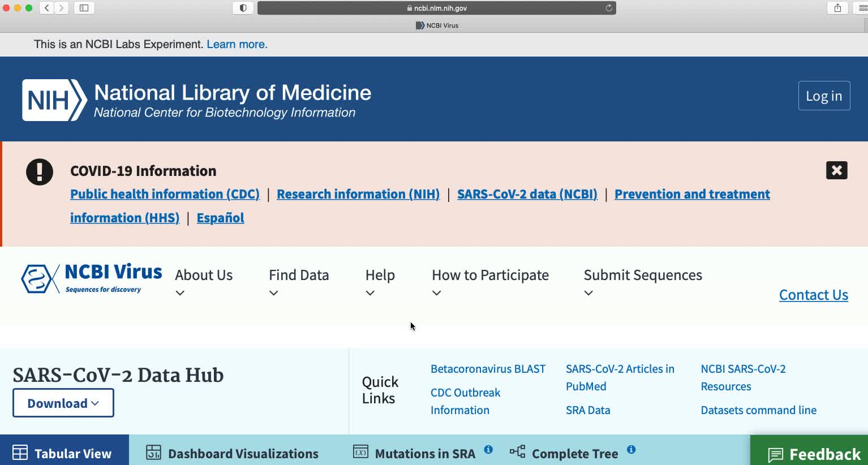Click the Contact Us link
This screenshot has width=868, height=465.
(x=813, y=295)
